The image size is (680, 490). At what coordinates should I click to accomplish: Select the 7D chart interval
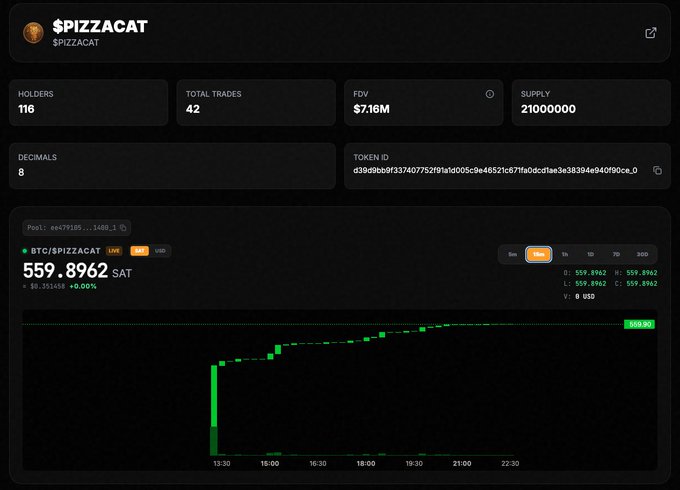616,255
